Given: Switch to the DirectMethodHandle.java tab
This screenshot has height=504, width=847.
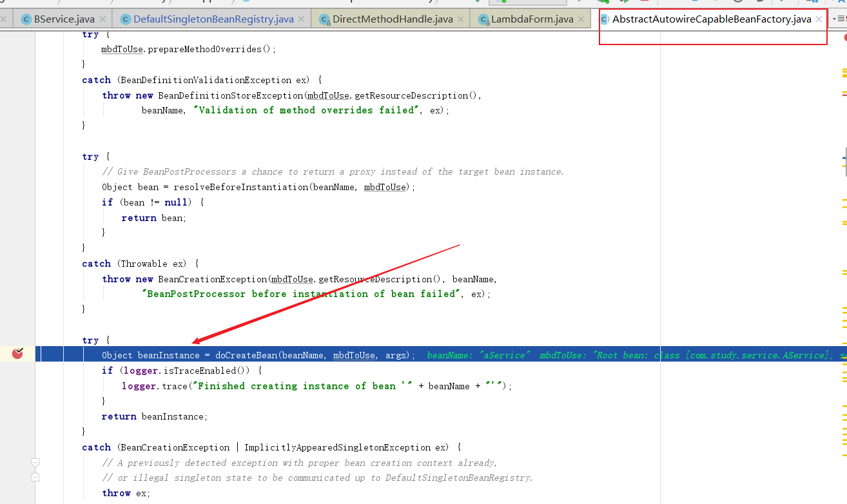Looking at the screenshot, I should tap(393, 19).
